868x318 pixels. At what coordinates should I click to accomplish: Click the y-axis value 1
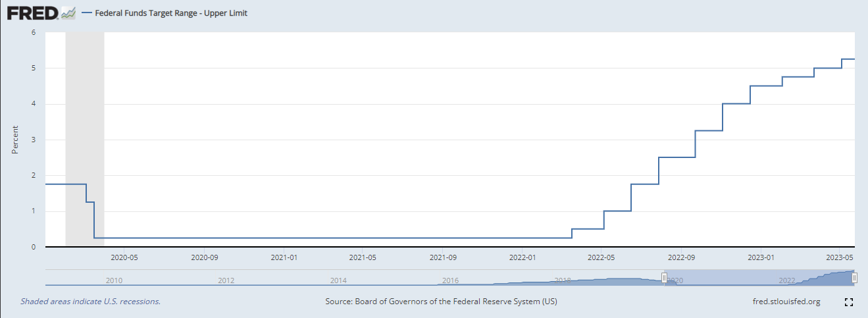33,211
